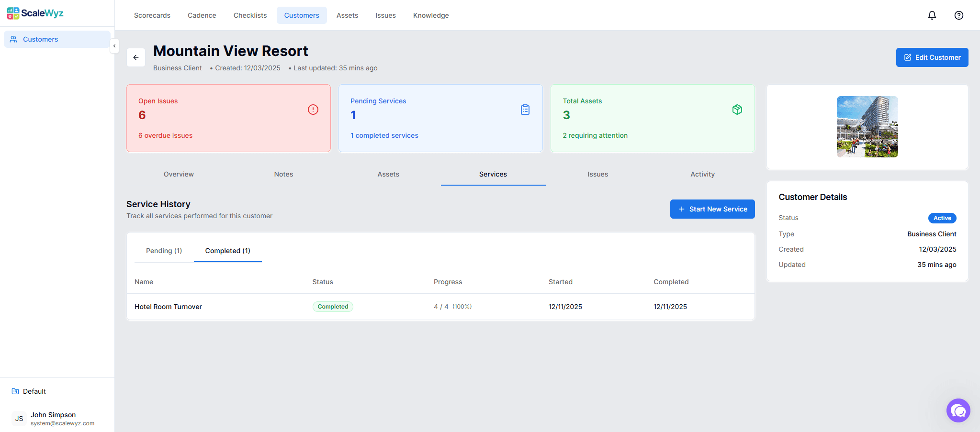Viewport: 980px width, 432px height.
Task: Toggle the Active status badge
Action: coord(941,218)
